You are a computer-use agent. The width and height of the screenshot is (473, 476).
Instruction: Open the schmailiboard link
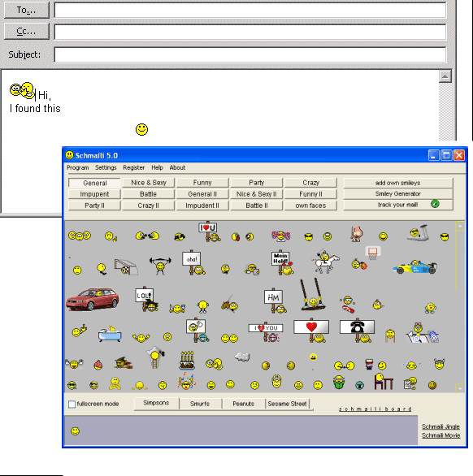tap(375, 409)
